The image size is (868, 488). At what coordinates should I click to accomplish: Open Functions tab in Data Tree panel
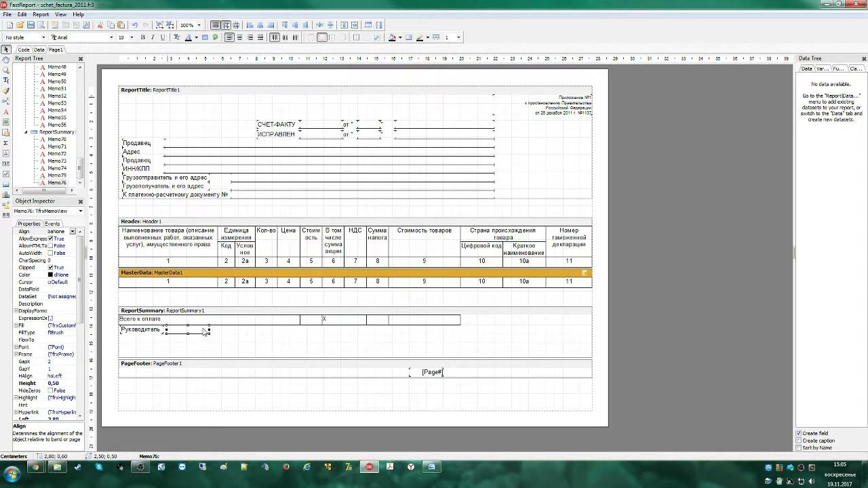[x=839, y=68]
